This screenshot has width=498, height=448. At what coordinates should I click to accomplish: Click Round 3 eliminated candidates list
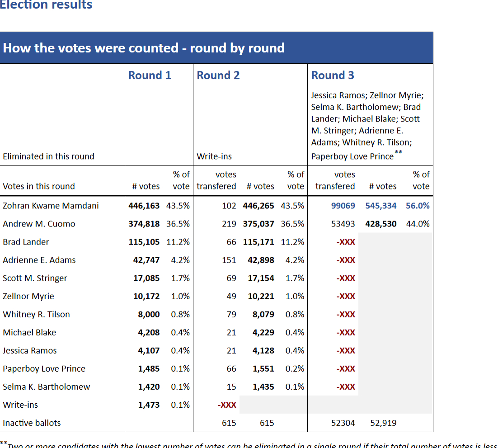[x=367, y=125]
